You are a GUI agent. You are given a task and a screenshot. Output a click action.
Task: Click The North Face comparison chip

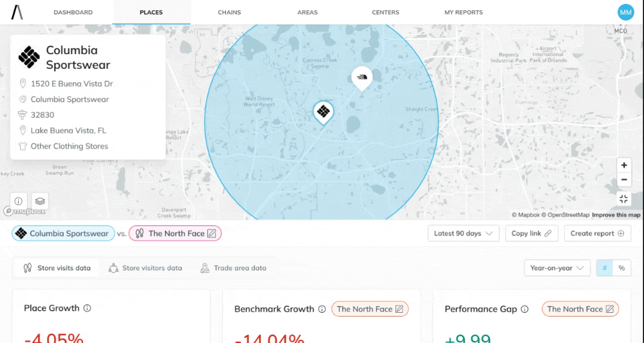(175, 234)
